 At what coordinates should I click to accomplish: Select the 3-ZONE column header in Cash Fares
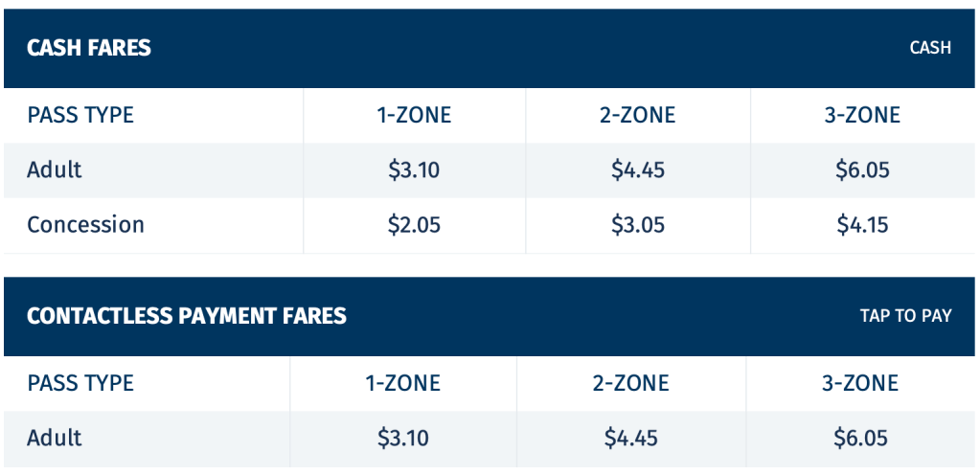pyautogui.click(x=862, y=116)
